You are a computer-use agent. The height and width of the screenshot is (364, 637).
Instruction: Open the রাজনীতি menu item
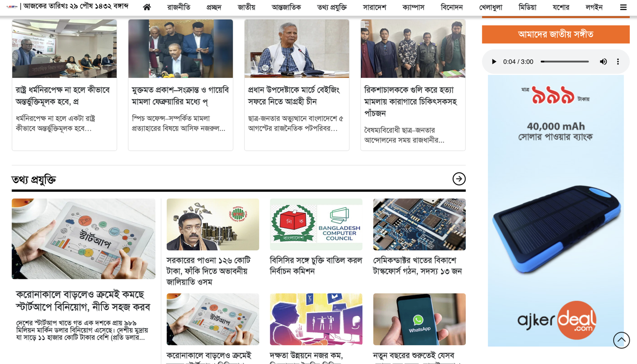click(179, 7)
